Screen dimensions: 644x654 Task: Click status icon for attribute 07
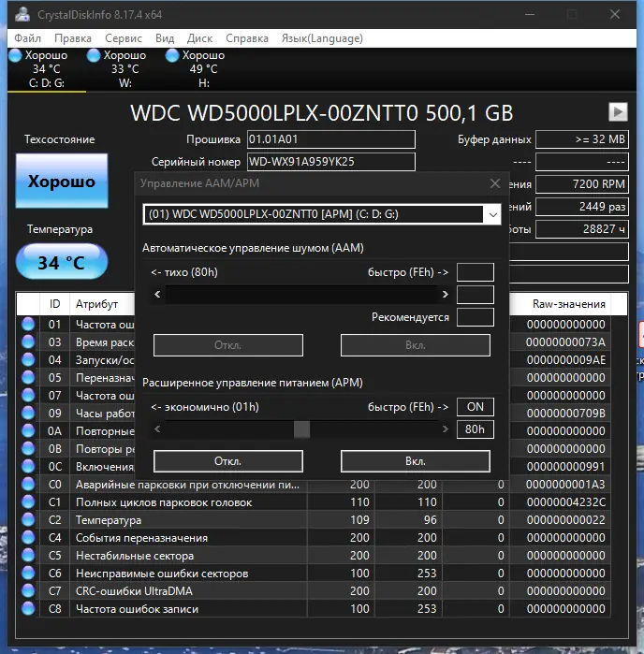click(28, 395)
